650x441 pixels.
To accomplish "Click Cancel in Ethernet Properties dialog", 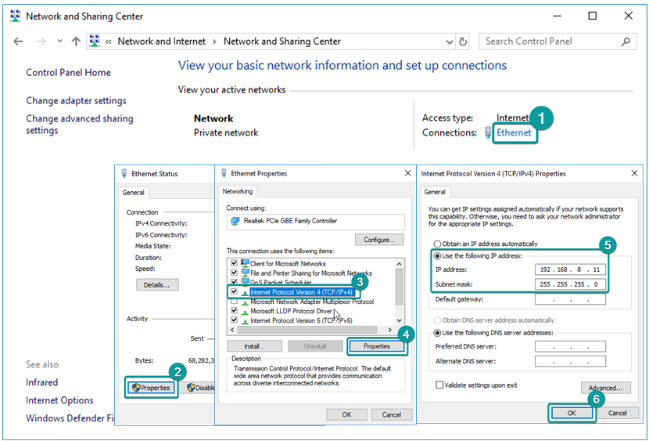I will click(x=391, y=414).
